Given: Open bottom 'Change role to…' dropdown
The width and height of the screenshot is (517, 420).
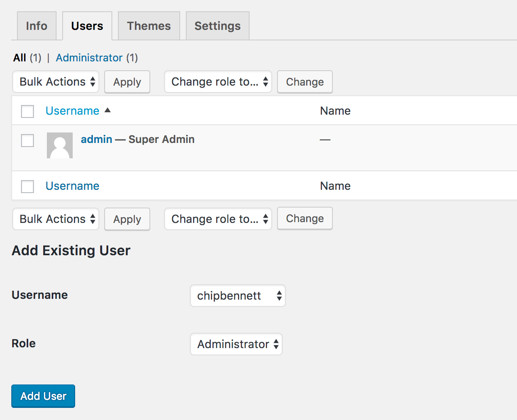Looking at the screenshot, I should [x=218, y=219].
